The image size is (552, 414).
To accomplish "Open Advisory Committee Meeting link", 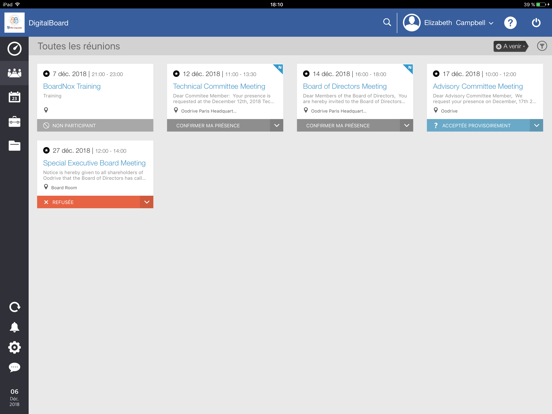I will click(x=478, y=86).
